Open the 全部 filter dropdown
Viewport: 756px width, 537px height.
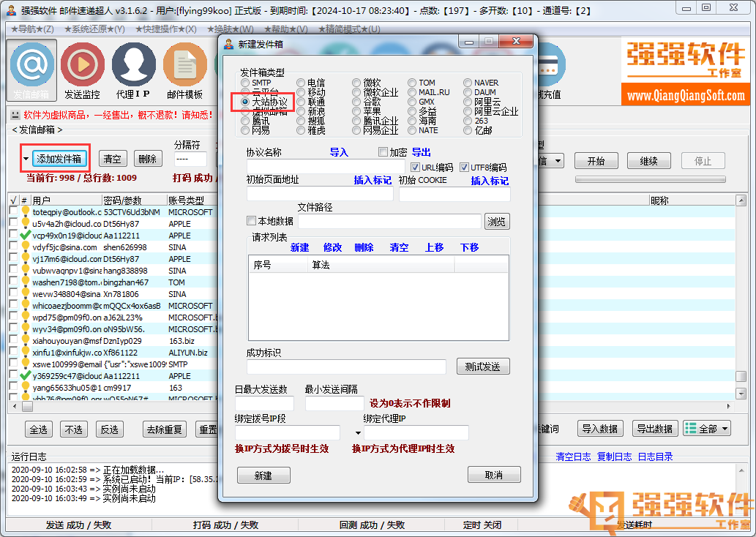(x=707, y=428)
